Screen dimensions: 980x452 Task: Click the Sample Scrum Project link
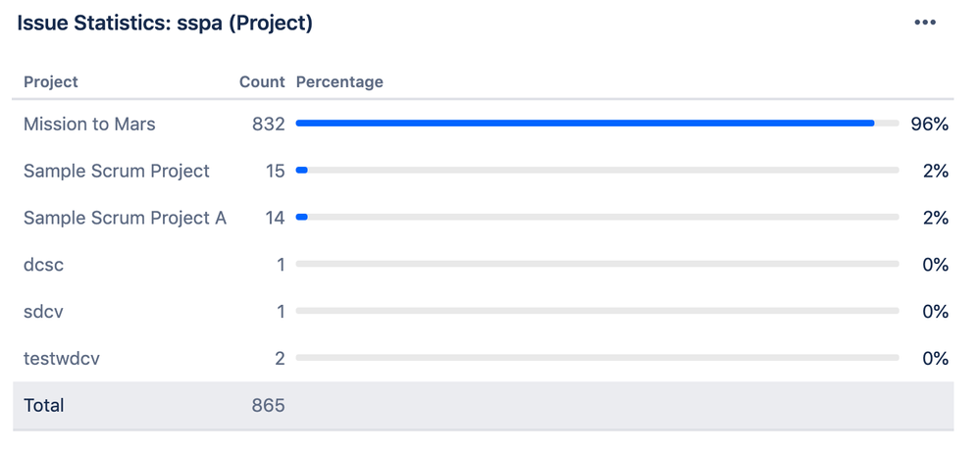117,171
